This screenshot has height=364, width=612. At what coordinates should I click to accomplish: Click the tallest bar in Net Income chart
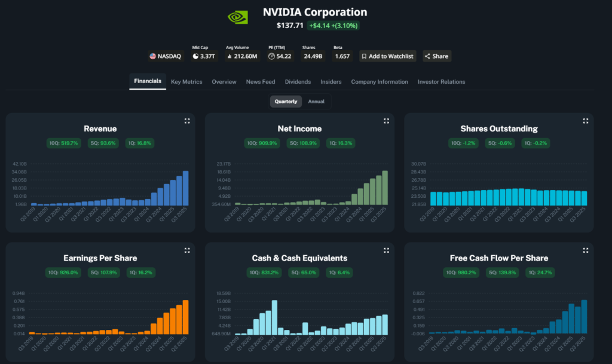[385, 188]
